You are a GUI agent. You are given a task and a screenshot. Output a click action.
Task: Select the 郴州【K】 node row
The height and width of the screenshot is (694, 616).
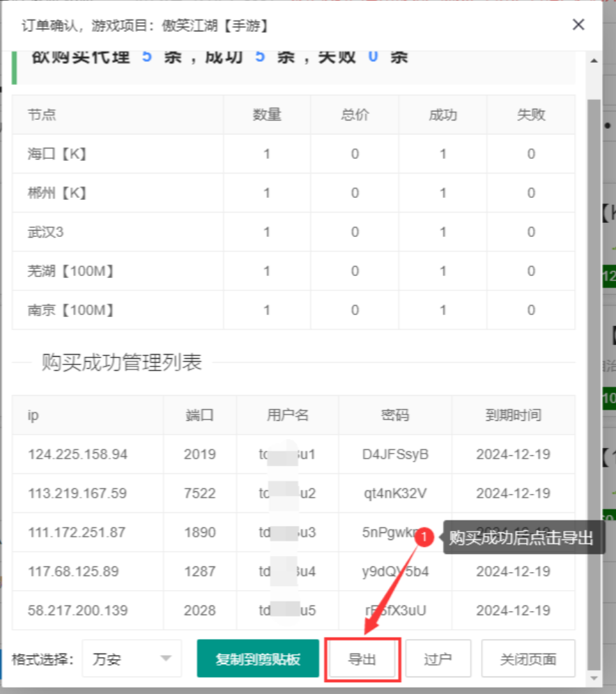click(x=293, y=193)
